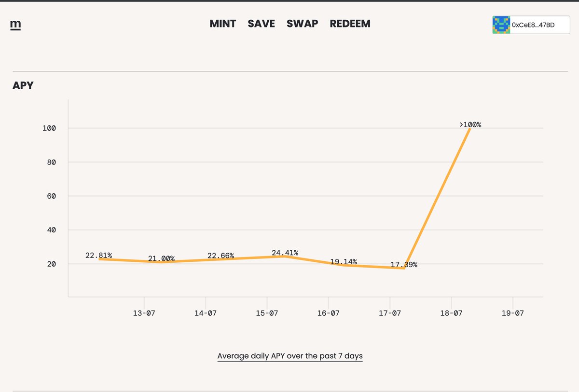The height and width of the screenshot is (392, 579).
Task: Click the pixel avatar identicon
Action: 501,25
